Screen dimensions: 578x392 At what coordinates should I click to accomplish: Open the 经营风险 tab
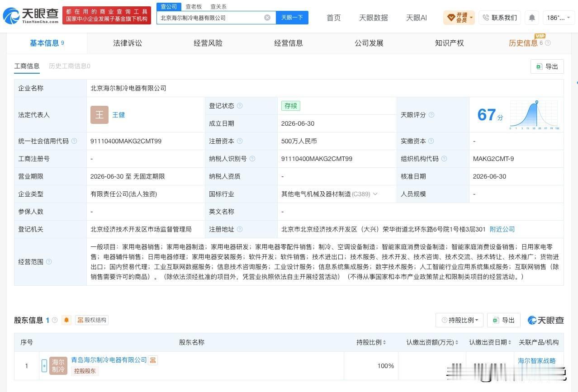[208, 43]
